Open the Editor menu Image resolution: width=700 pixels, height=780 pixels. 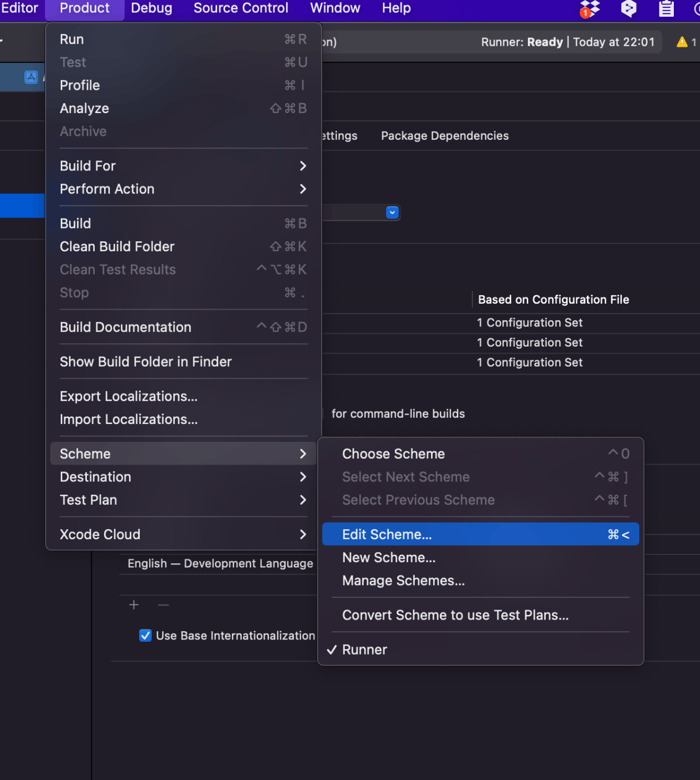19,8
